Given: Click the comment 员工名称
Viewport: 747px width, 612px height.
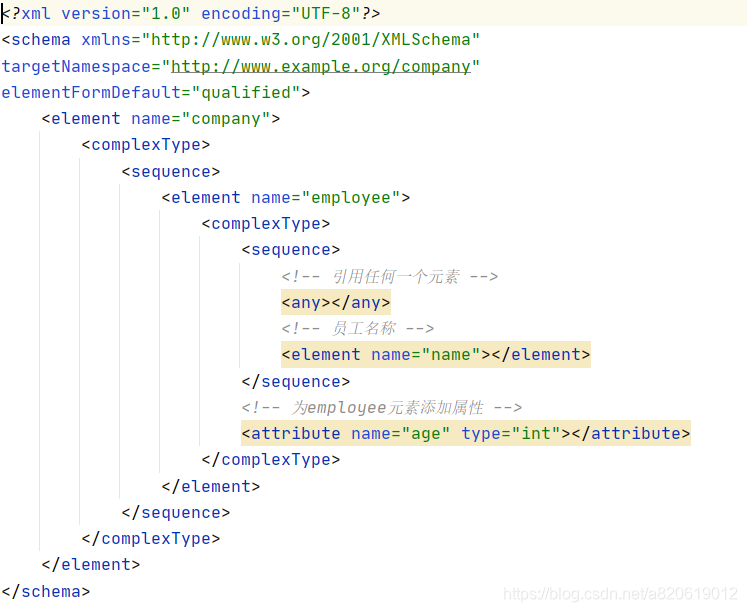Looking at the screenshot, I should click(x=358, y=328).
